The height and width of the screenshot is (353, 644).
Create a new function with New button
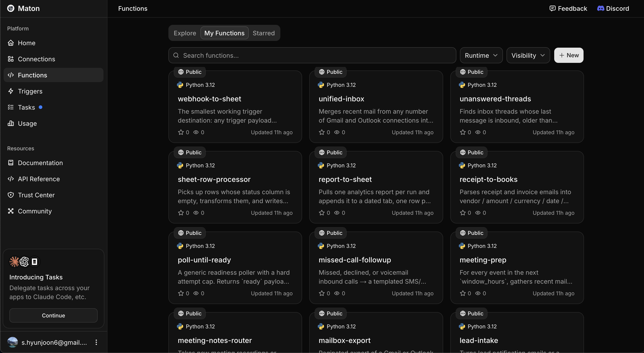[569, 55]
